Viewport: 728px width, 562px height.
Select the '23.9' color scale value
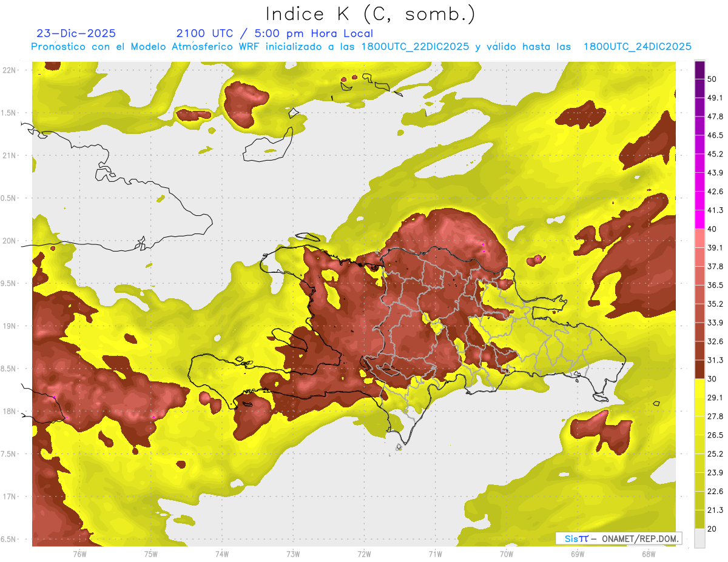point(715,473)
